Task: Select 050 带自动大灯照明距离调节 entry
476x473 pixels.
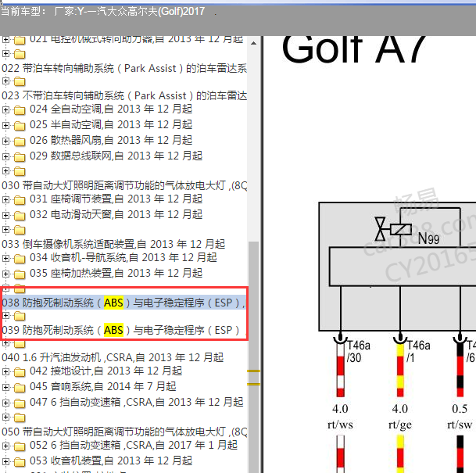Action: click(x=124, y=432)
